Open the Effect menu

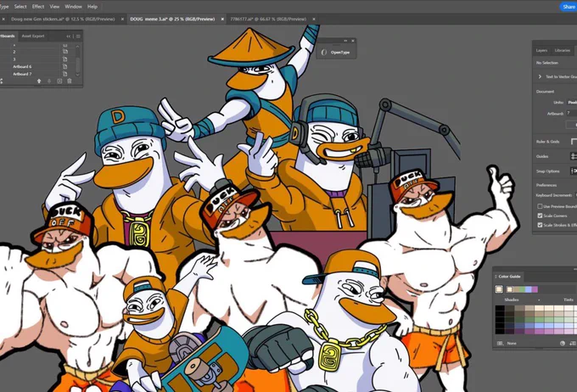coord(38,7)
